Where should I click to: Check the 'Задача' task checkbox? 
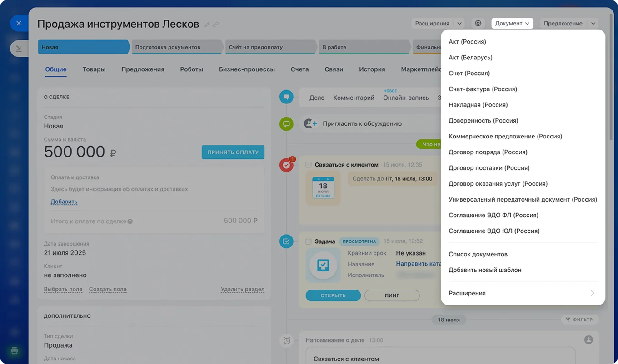click(309, 241)
